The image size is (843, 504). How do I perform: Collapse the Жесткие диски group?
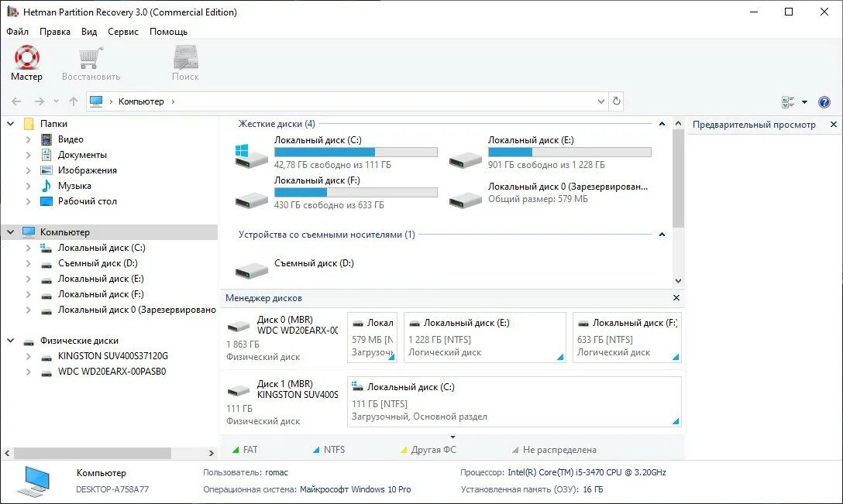point(662,124)
